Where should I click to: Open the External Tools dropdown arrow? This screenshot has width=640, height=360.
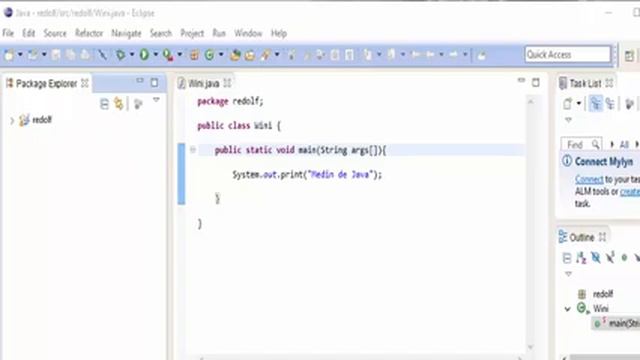tap(179, 54)
